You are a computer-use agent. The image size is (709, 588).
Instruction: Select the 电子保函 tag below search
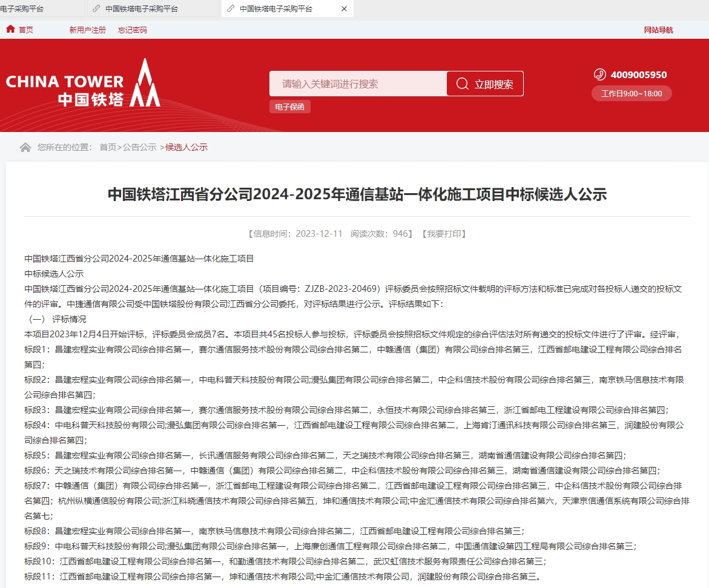click(x=290, y=107)
